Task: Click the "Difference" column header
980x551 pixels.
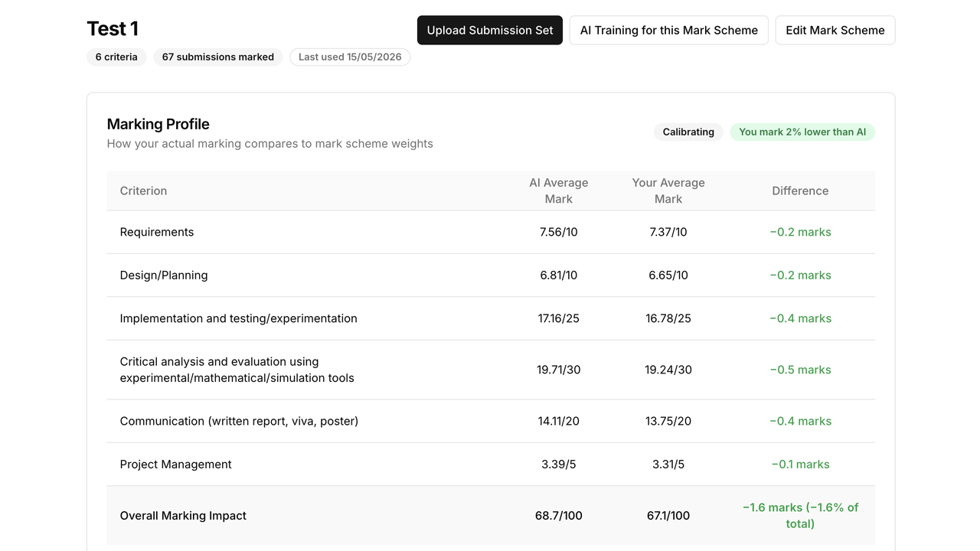Action: 800,191
